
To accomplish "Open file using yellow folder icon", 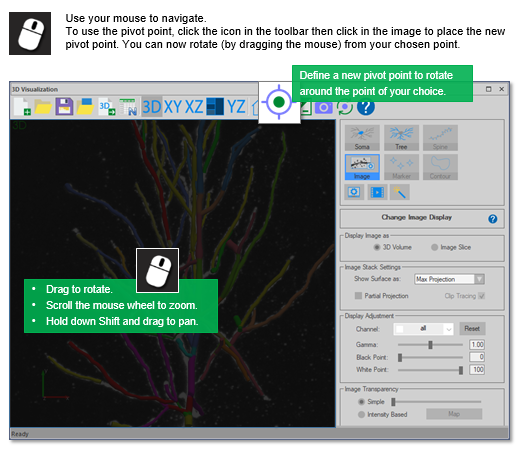I will tap(43, 107).
